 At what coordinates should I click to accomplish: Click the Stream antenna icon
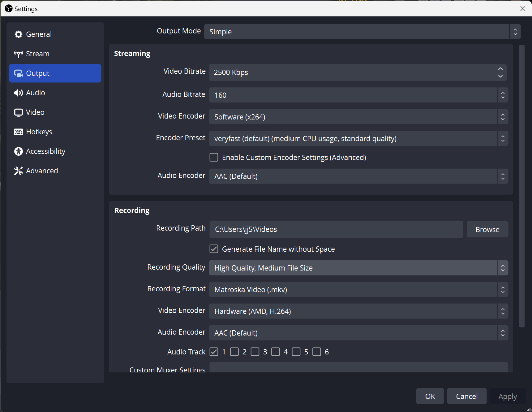pyautogui.click(x=19, y=54)
